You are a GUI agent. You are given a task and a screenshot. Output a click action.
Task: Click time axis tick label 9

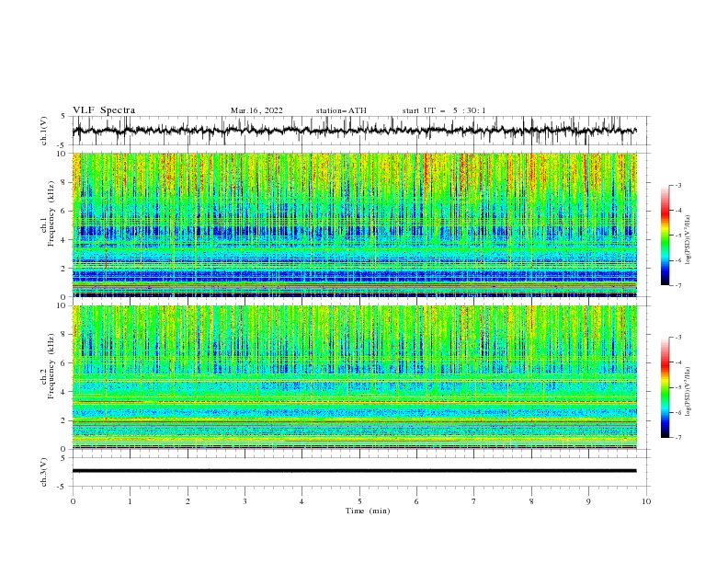[588, 501]
